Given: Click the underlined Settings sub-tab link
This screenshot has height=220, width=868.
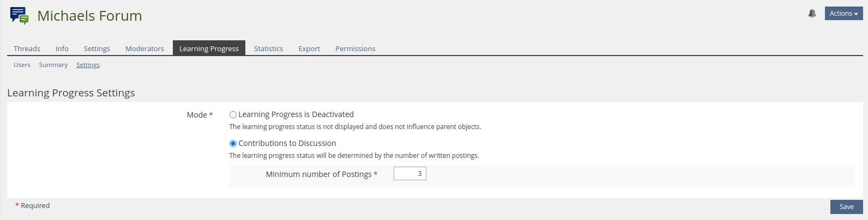Looking at the screenshot, I should point(88,65).
